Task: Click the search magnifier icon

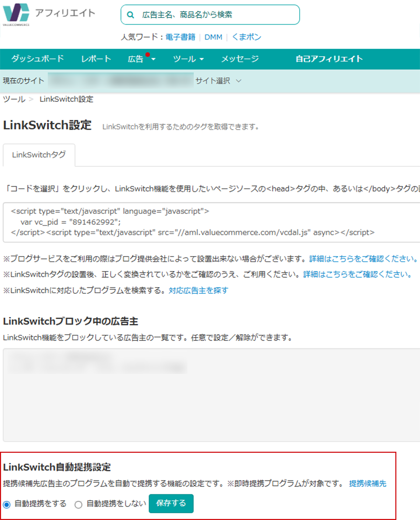Action: click(x=131, y=15)
